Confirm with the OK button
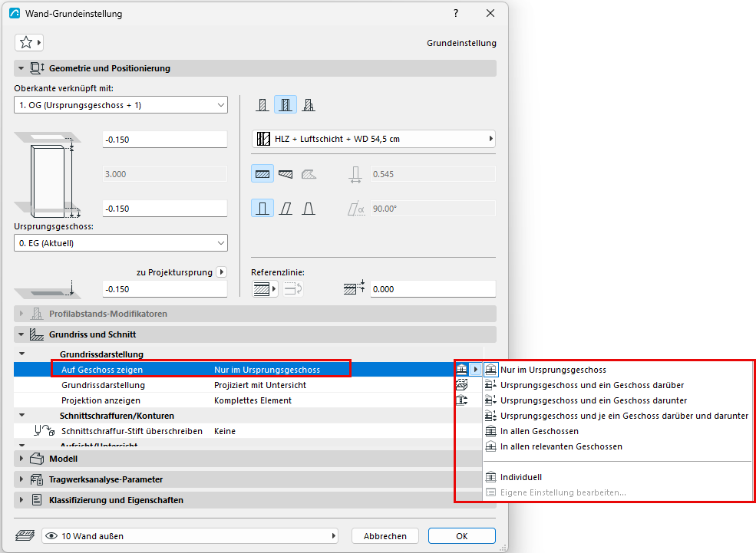The width and height of the screenshot is (756, 553). click(461, 535)
